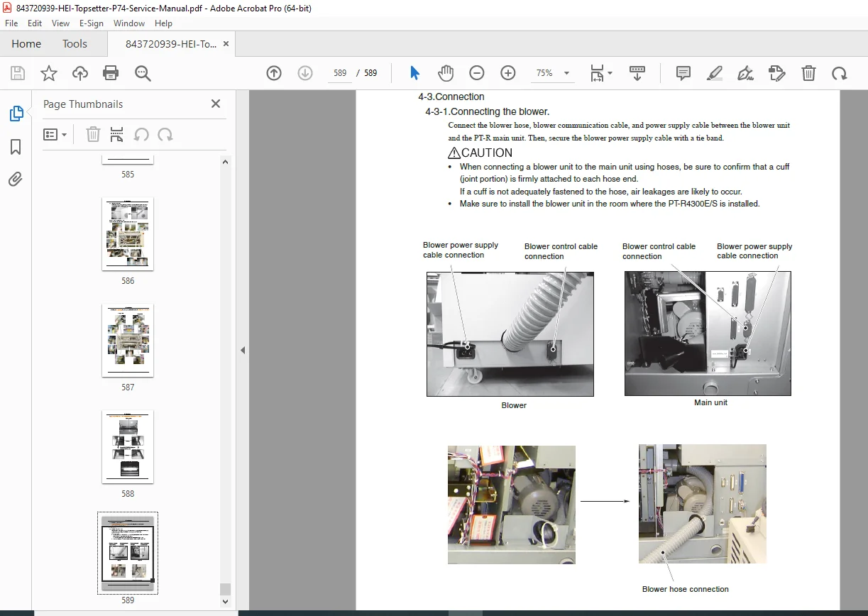868x616 pixels.
Task: Add the document to starred with the star icon
Action: (x=49, y=73)
